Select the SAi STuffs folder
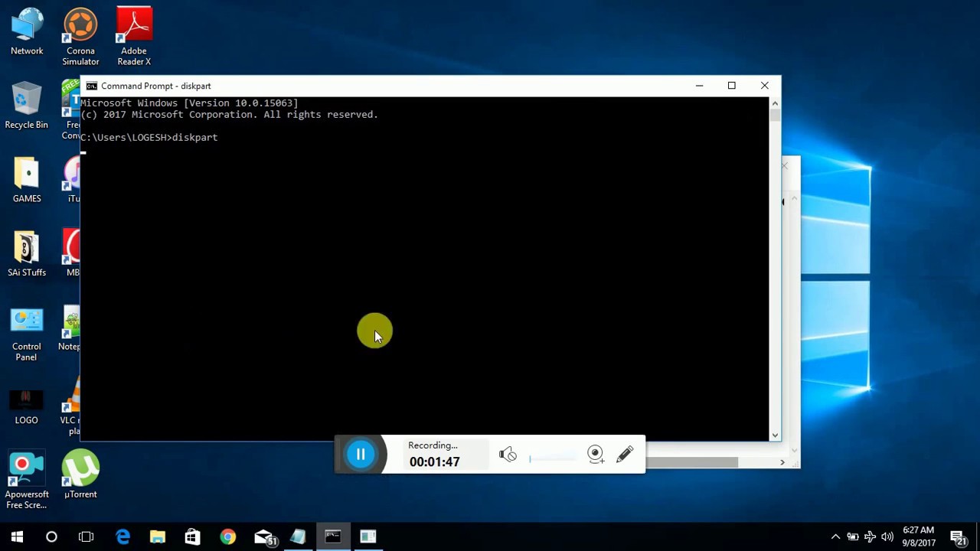The height and width of the screenshot is (551, 980). coord(27,254)
